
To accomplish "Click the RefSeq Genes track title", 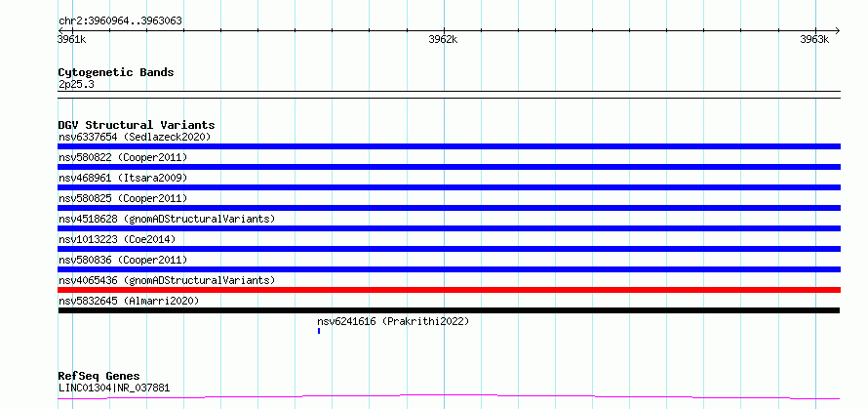I will pos(99,377).
